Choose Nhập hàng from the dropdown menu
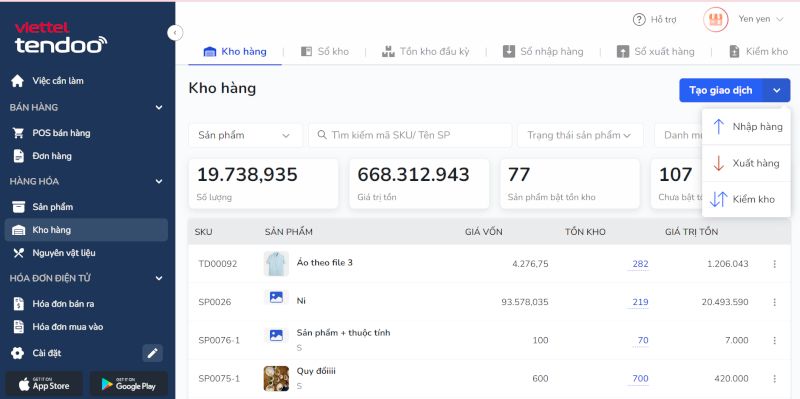The width and height of the screenshot is (800, 399). pyautogui.click(x=746, y=127)
